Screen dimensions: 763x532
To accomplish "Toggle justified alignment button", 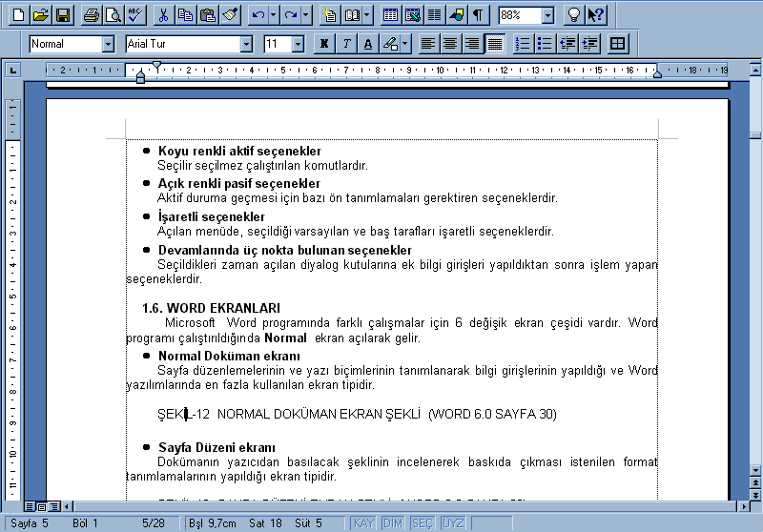I will pyautogui.click(x=495, y=44).
